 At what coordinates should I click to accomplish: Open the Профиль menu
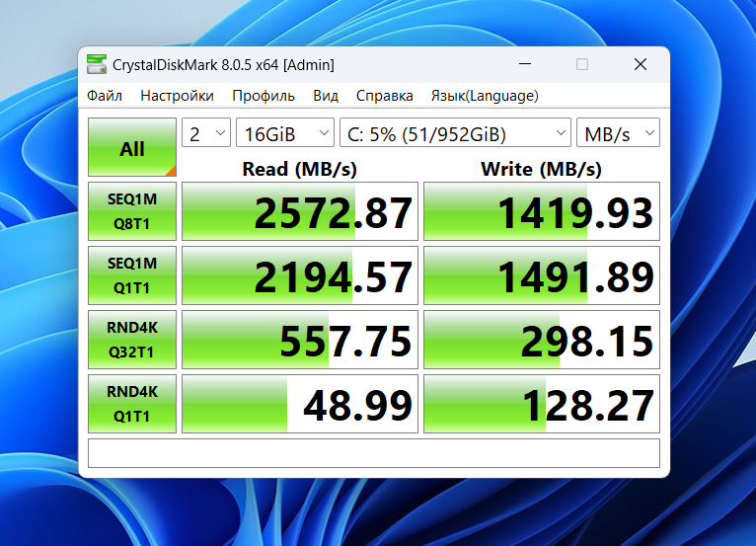(x=264, y=96)
